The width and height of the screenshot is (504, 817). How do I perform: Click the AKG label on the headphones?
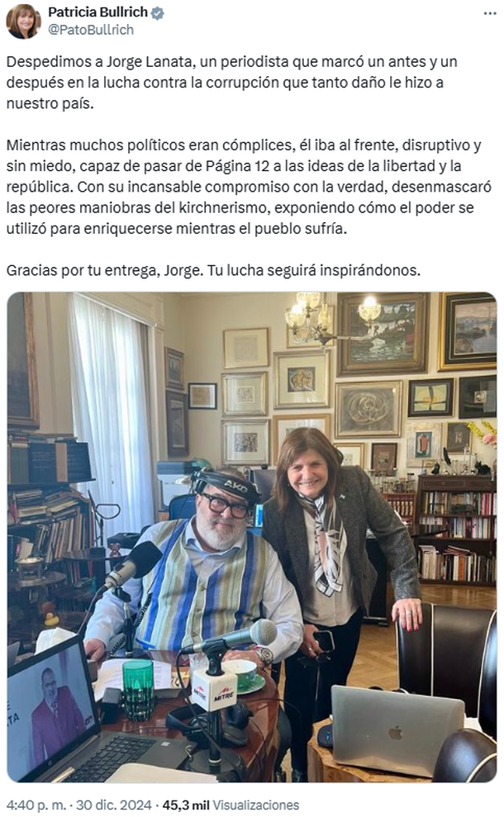[x=235, y=487]
